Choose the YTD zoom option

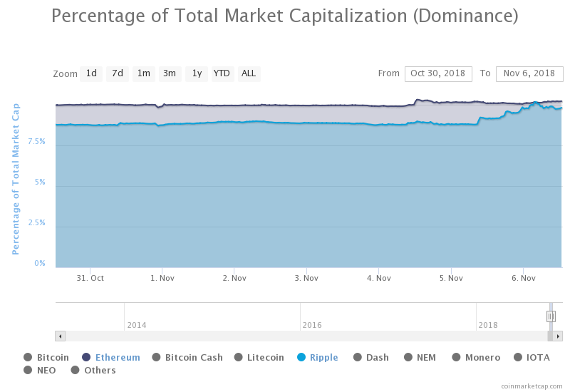pos(222,73)
